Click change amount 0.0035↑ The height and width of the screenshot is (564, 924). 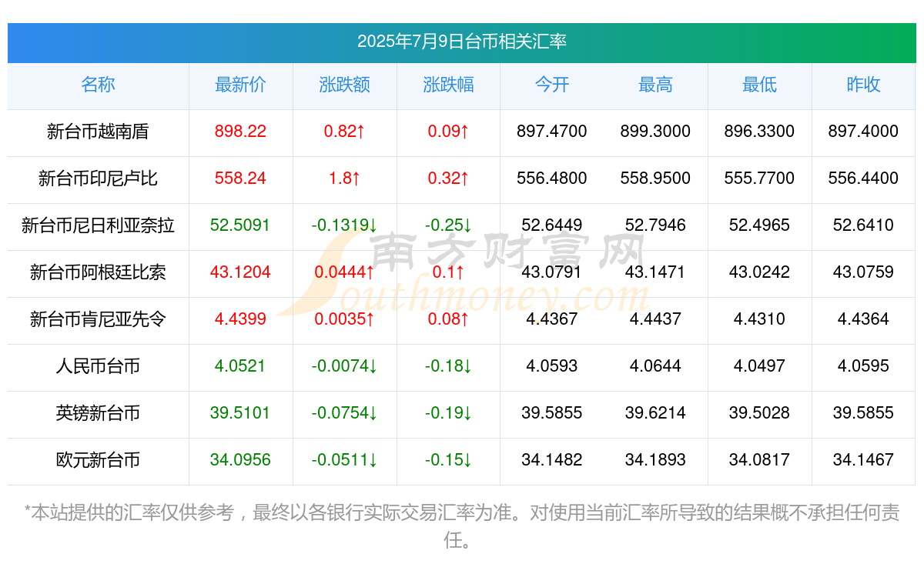click(344, 319)
